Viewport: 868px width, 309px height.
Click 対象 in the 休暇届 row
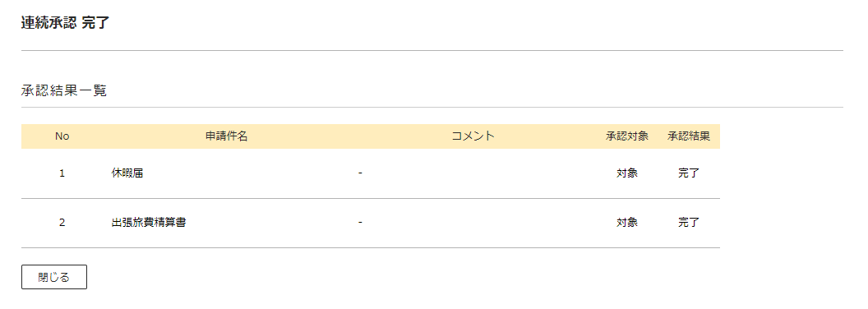(x=627, y=173)
